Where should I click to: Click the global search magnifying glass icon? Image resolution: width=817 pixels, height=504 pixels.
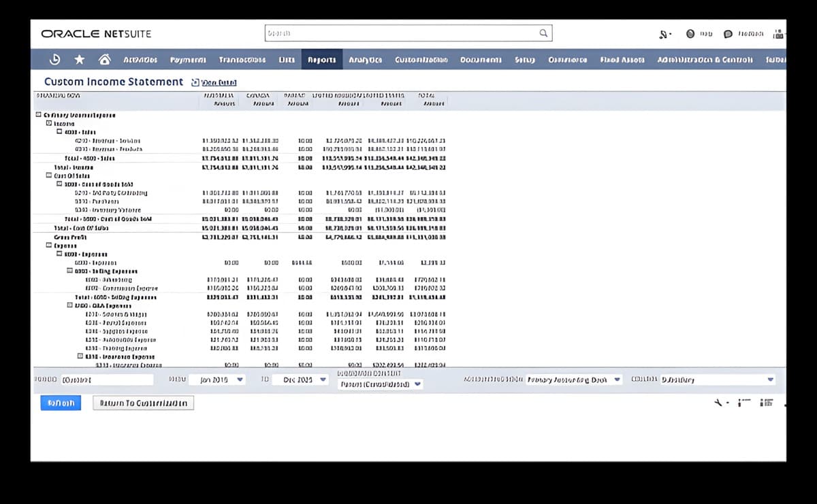pos(543,33)
